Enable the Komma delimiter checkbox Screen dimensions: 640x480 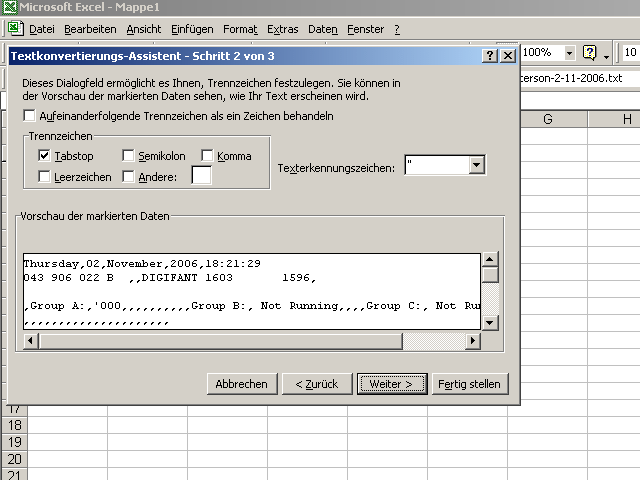tap(208, 156)
